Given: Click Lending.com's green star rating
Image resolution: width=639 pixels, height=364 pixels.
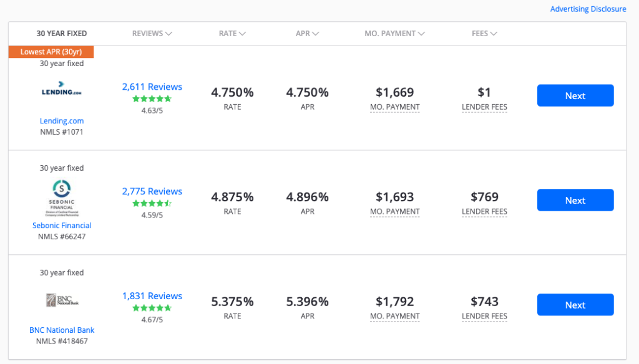Looking at the screenshot, I should coord(152,99).
